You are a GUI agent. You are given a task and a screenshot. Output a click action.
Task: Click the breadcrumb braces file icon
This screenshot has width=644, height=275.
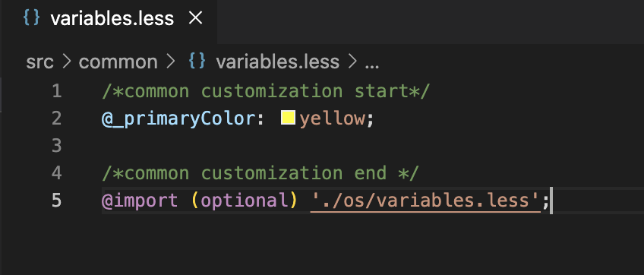pos(197,62)
